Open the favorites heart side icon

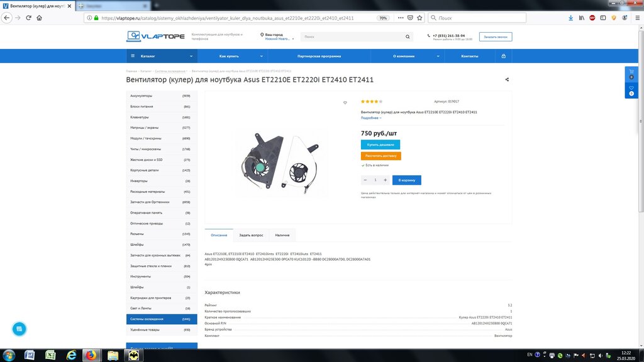pos(631,90)
